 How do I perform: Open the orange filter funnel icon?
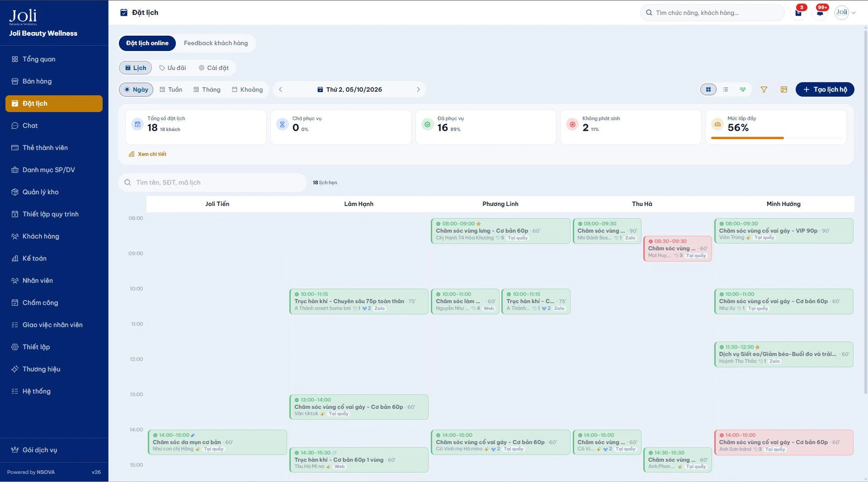pos(764,89)
